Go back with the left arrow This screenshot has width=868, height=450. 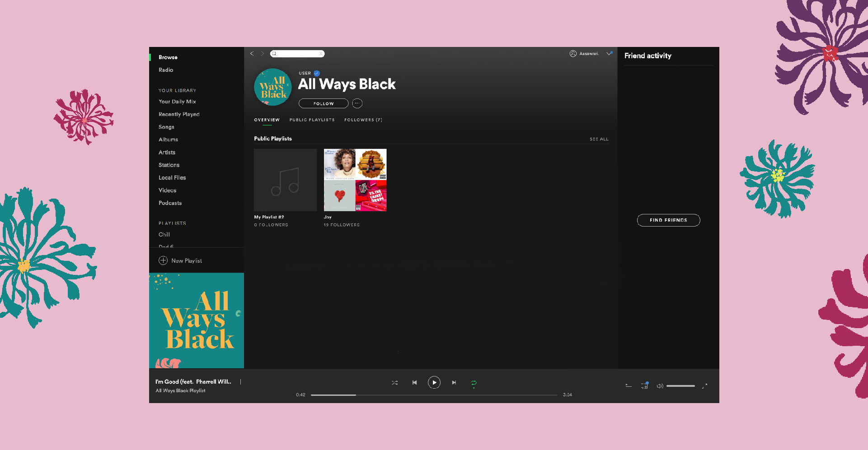[252, 54]
